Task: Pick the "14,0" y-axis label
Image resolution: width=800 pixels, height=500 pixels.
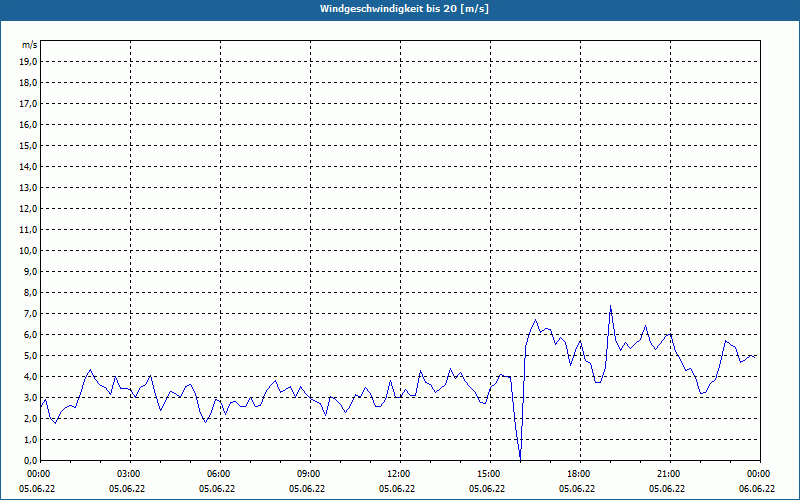Action: (x=29, y=166)
